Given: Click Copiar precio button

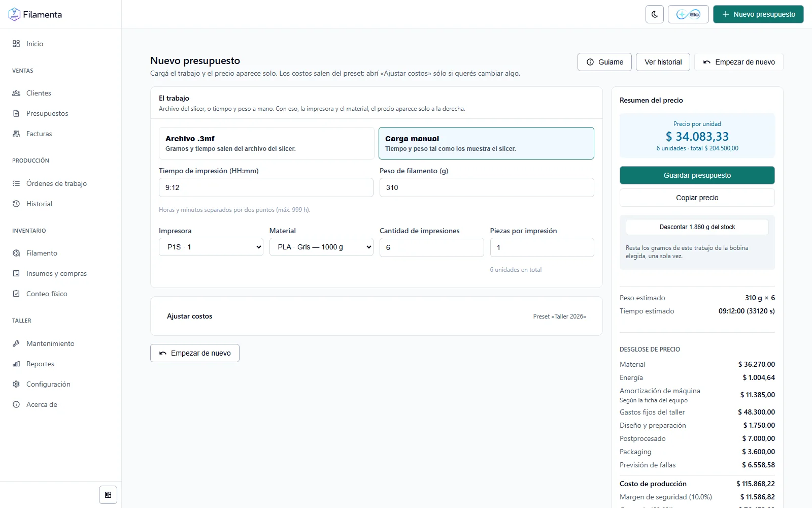Looking at the screenshot, I should pyautogui.click(x=697, y=198).
